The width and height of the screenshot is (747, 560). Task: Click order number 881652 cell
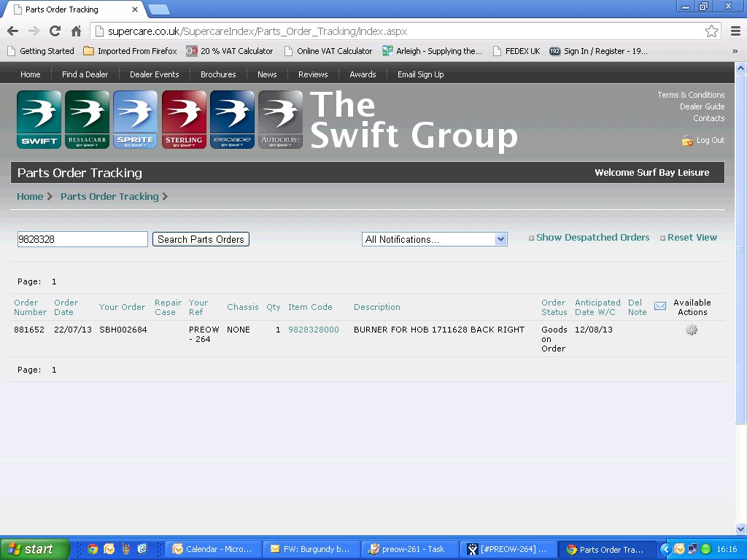(x=29, y=330)
